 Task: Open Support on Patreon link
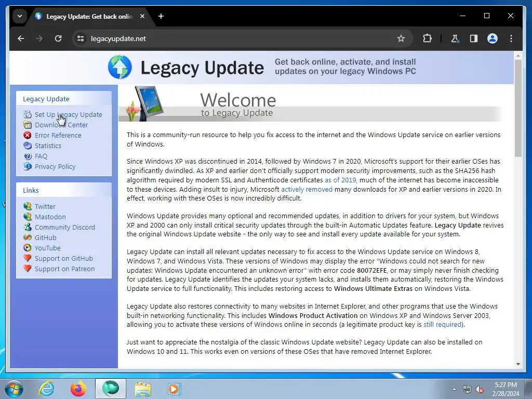click(65, 269)
